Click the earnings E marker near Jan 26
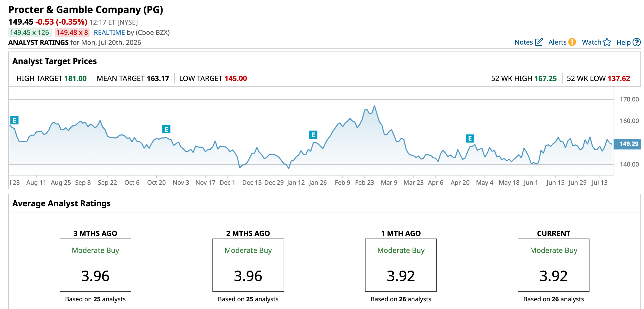 coord(313,135)
